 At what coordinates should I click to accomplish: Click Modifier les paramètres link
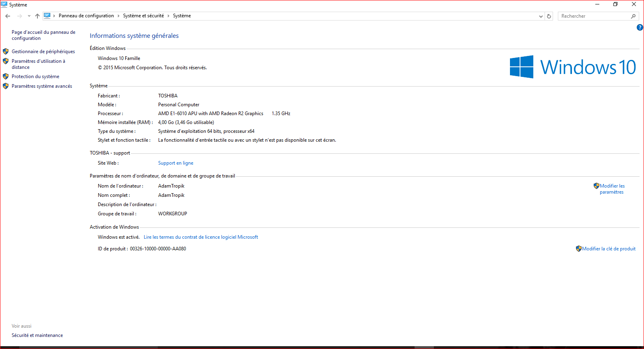612,189
